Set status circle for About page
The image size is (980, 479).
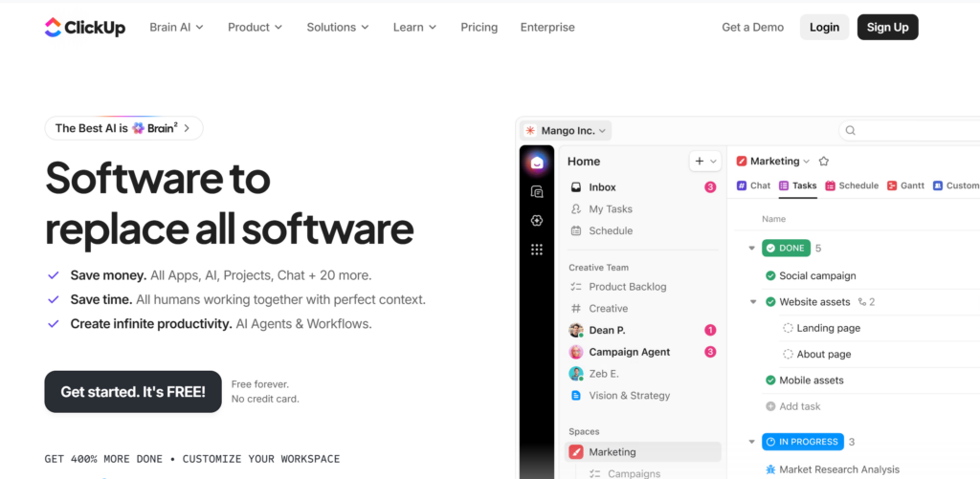click(789, 355)
